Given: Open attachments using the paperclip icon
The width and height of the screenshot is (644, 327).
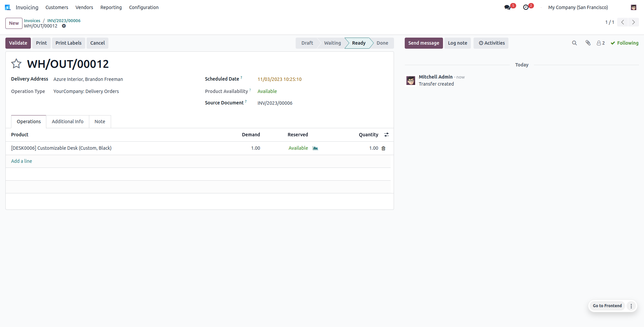Looking at the screenshot, I should 588,43.
